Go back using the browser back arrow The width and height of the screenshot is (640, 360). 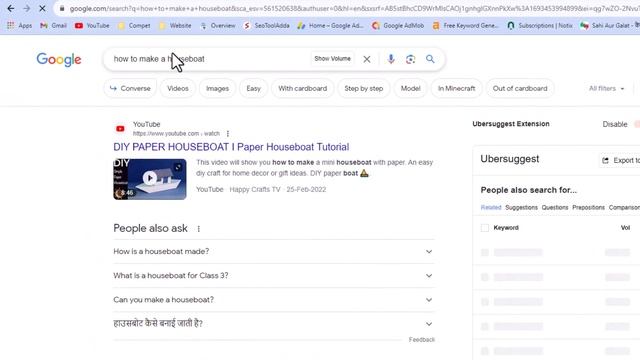pyautogui.click(x=11, y=8)
